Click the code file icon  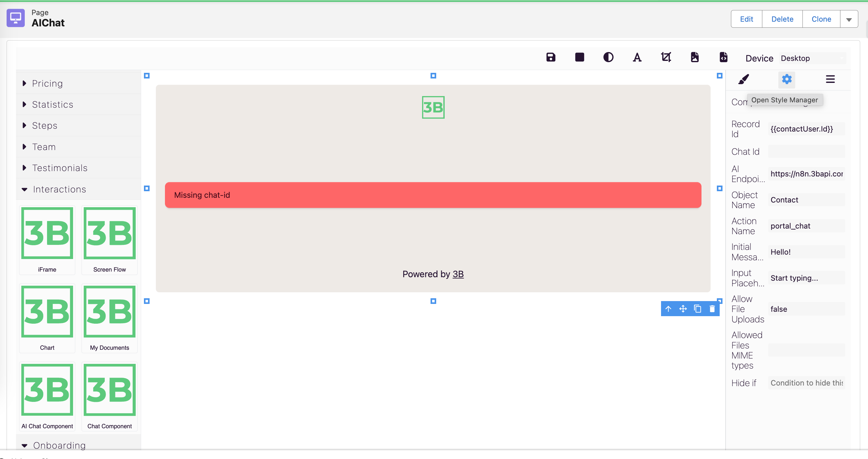pyautogui.click(x=723, y=57)
